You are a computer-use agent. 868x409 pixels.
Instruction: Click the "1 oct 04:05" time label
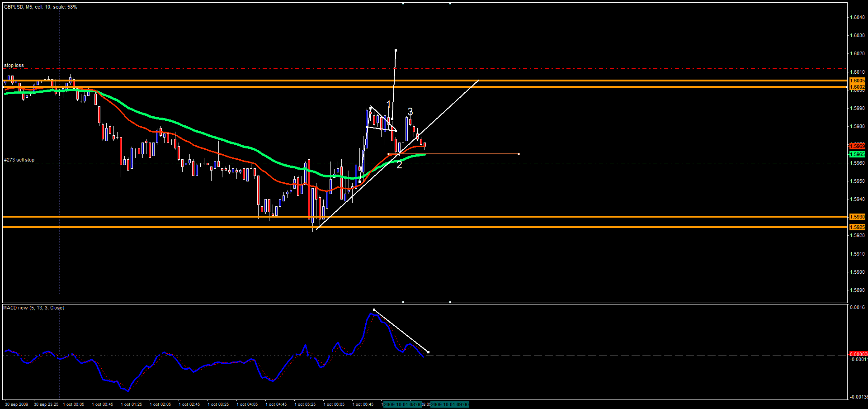(247, 404)
